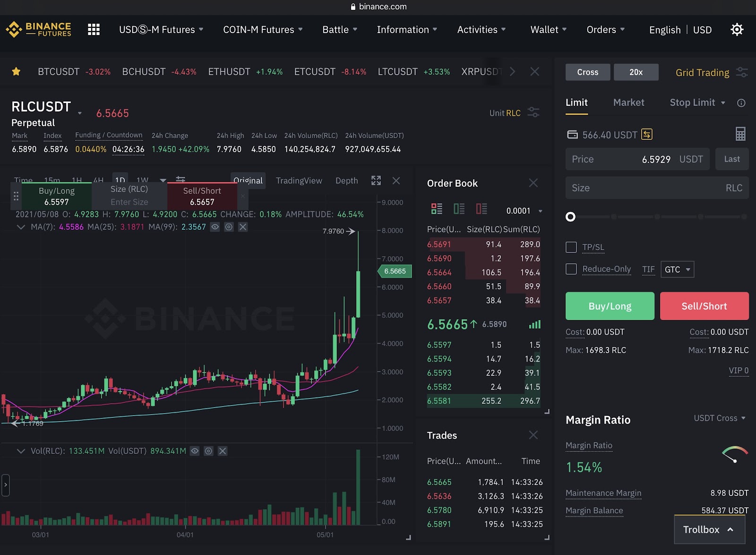Show bids-only order book view

pyautogui.click(x=459, y=208)
